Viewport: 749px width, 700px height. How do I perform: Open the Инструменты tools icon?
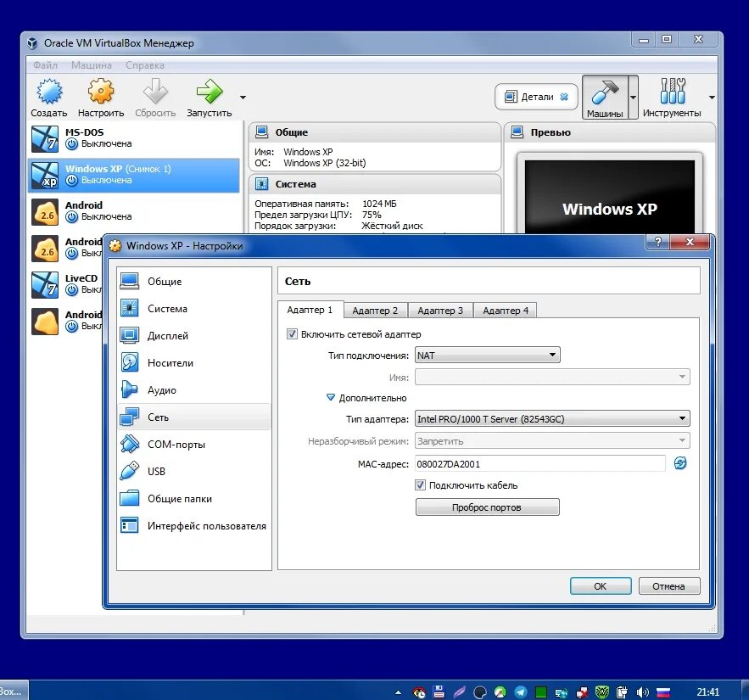673,91
